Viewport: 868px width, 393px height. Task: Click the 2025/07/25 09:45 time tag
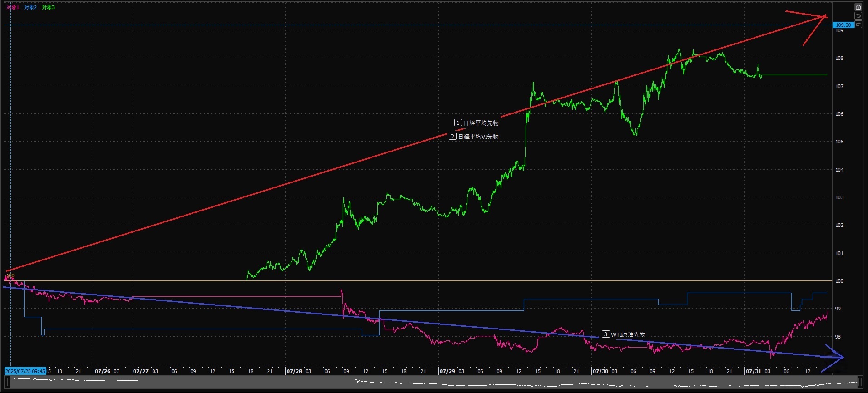pos(25,371)
